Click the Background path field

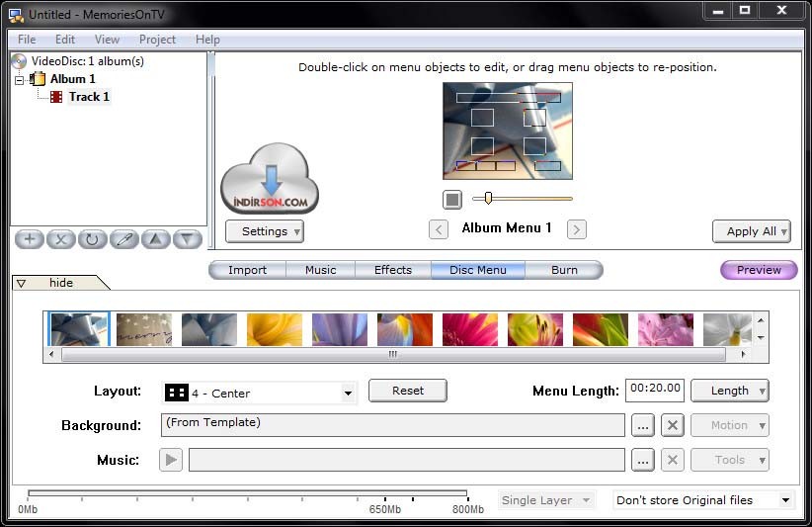point(393,425)
